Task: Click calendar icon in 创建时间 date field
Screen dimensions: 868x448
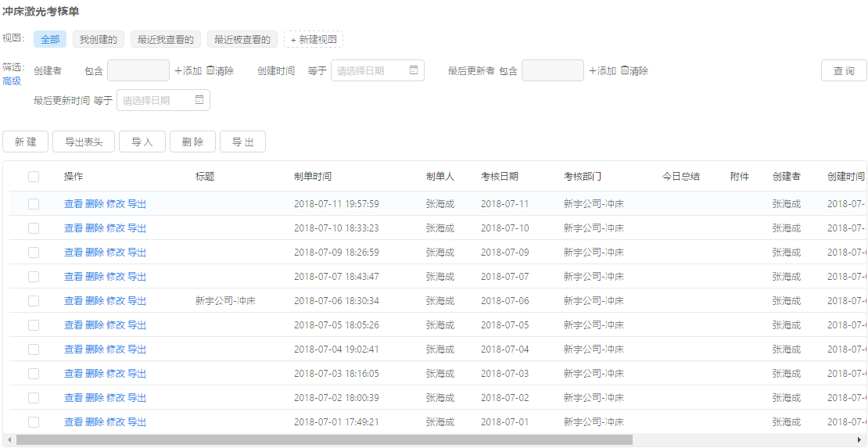Action: coord(414,70)
